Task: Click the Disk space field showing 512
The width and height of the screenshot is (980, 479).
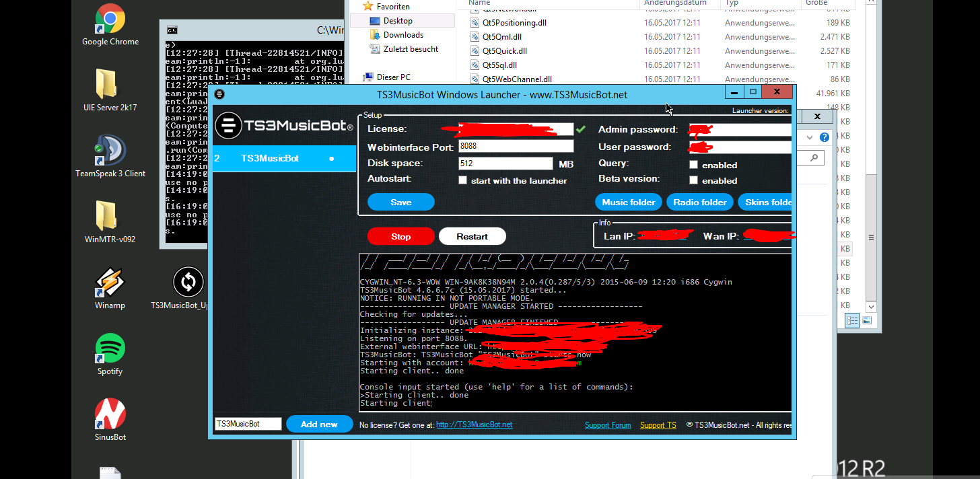Action: pos(505,163)
